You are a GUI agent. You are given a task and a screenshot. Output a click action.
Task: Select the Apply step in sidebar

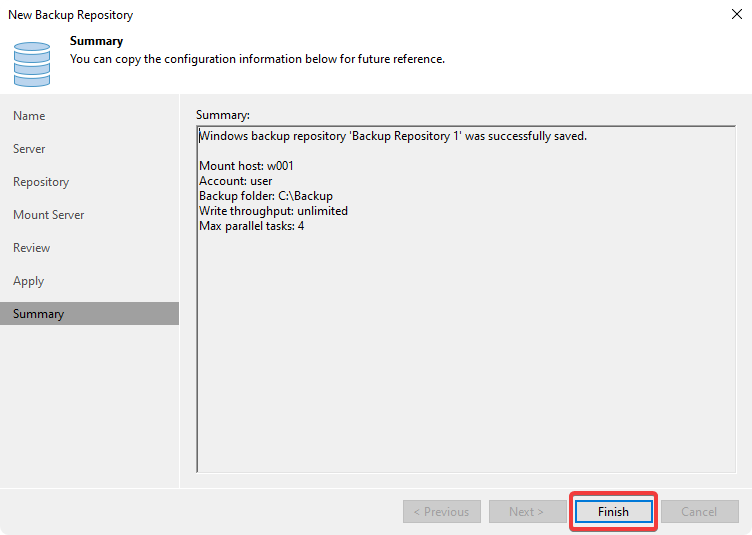(28, 281)
